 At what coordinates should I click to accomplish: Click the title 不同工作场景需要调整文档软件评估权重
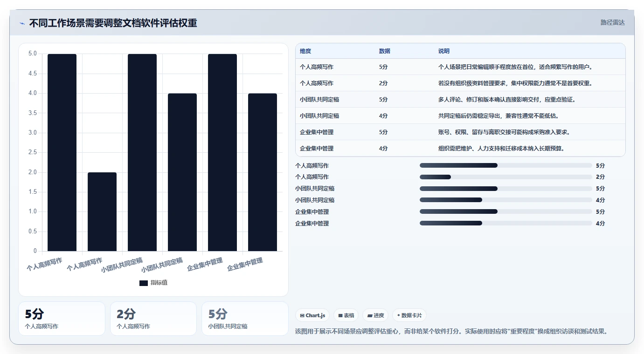click(113, 23)
